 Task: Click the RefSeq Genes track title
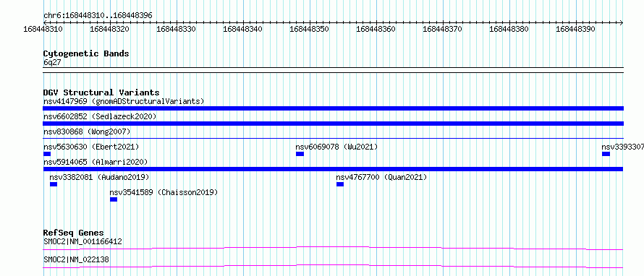click(74, 233)
